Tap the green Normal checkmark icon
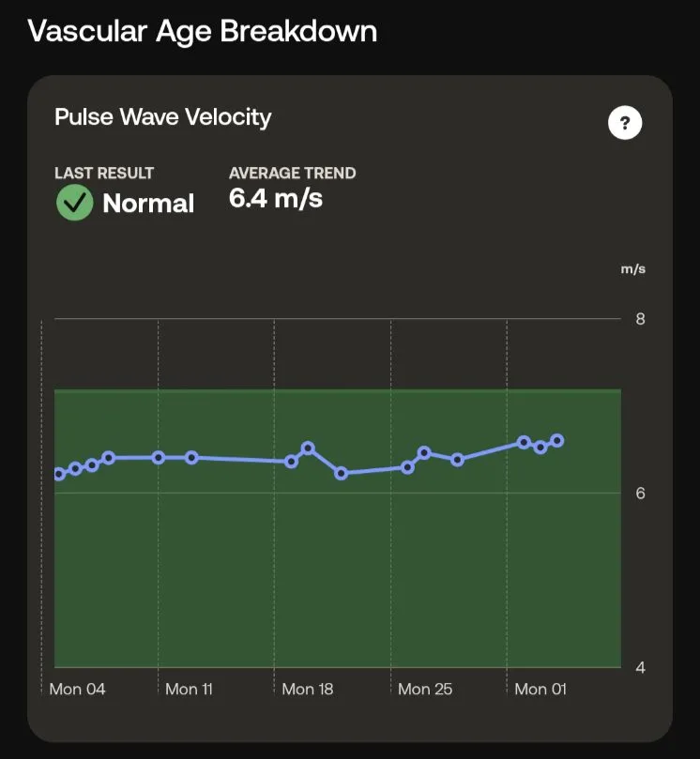The width and height of the screenshot is (700, 759). [x=74, y=203]
